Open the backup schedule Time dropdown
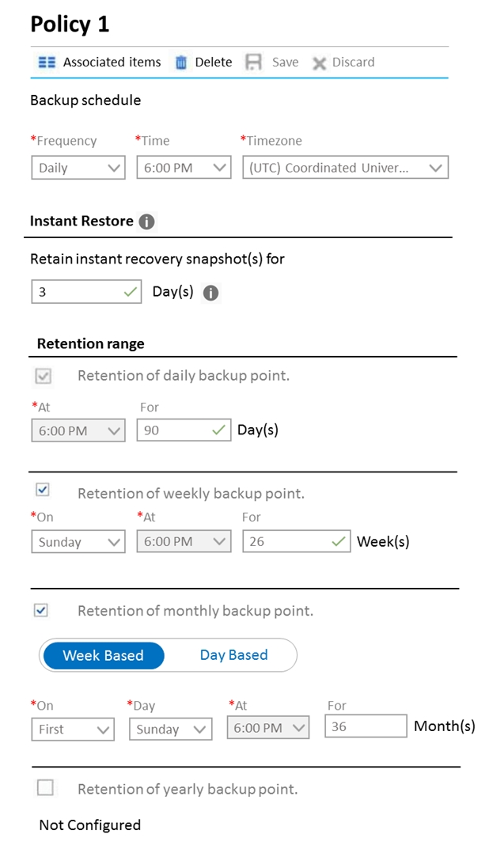The width and height of the screenshot is (489, 868). tap(184, 168)
